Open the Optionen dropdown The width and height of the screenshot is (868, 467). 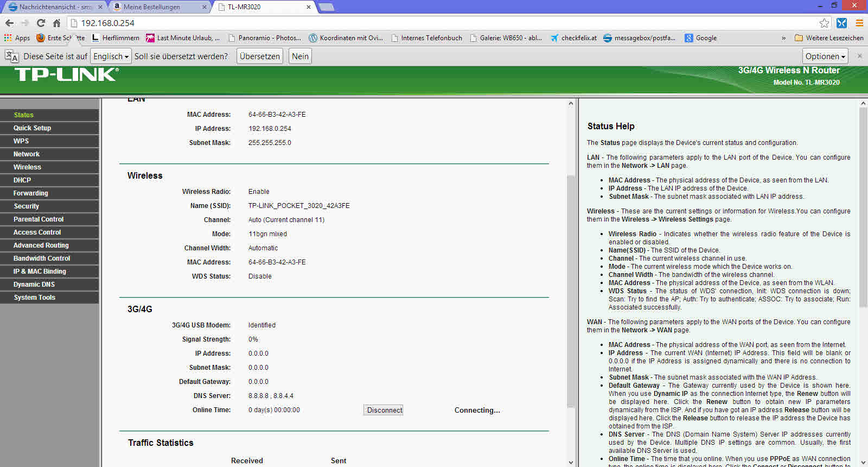pos(826,56)
